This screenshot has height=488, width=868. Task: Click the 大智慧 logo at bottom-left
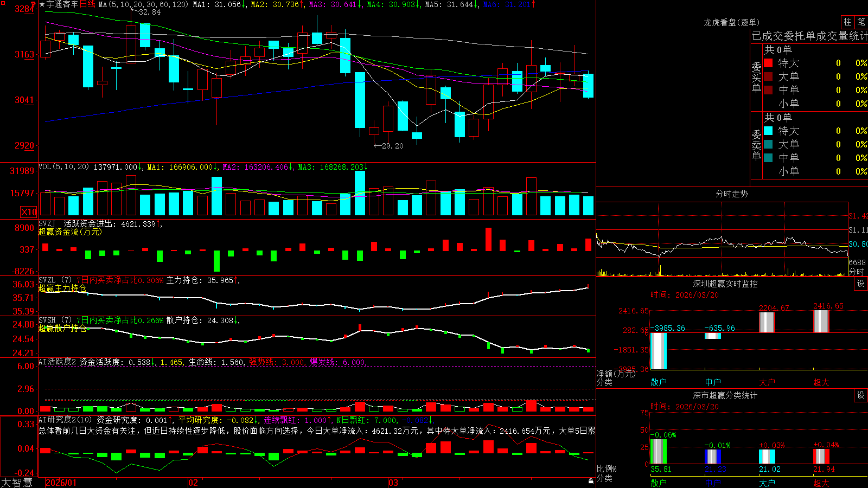(17, 482)
